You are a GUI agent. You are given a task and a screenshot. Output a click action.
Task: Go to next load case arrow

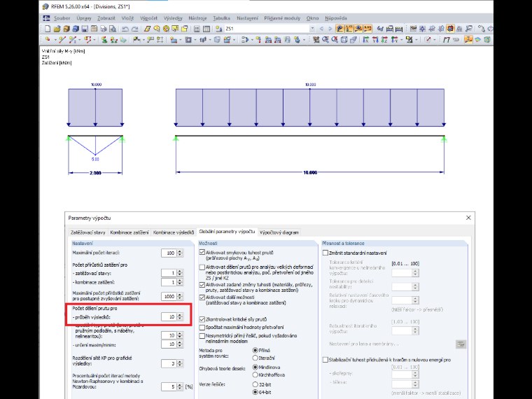(330, 29)
